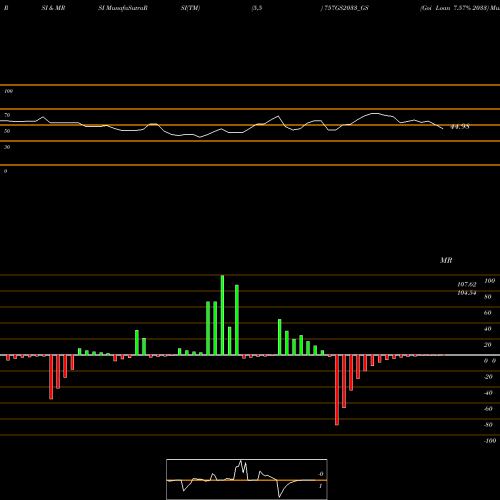This screenshot has width=500, height=500.
Task: Click the MR axis label -20
Action: point(488,377)
